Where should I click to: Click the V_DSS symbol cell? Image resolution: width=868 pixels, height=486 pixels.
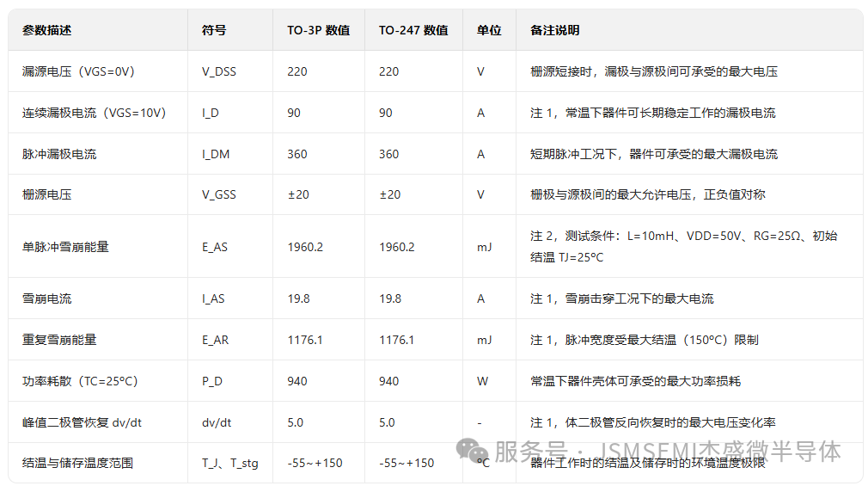click(x=219, y=71)
